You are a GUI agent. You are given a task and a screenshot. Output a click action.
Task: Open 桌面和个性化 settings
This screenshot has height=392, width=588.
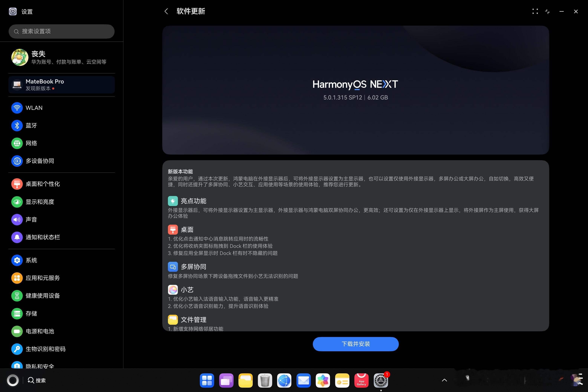[61, 184]
